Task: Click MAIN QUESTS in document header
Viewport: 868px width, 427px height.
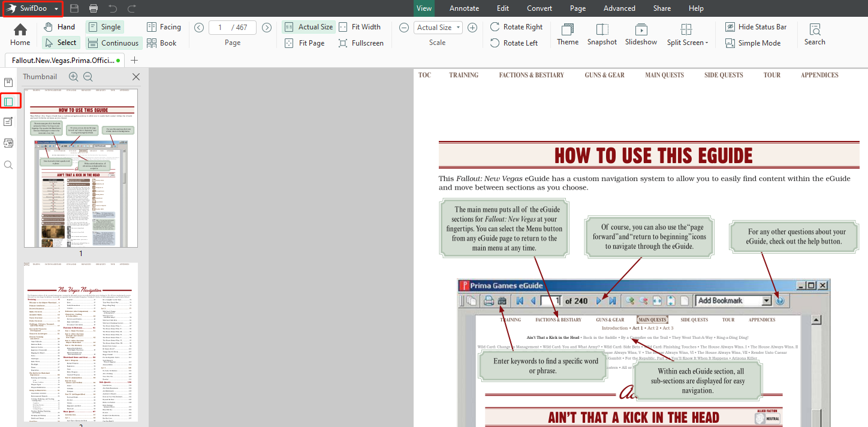Action: (x=664, y=75)
